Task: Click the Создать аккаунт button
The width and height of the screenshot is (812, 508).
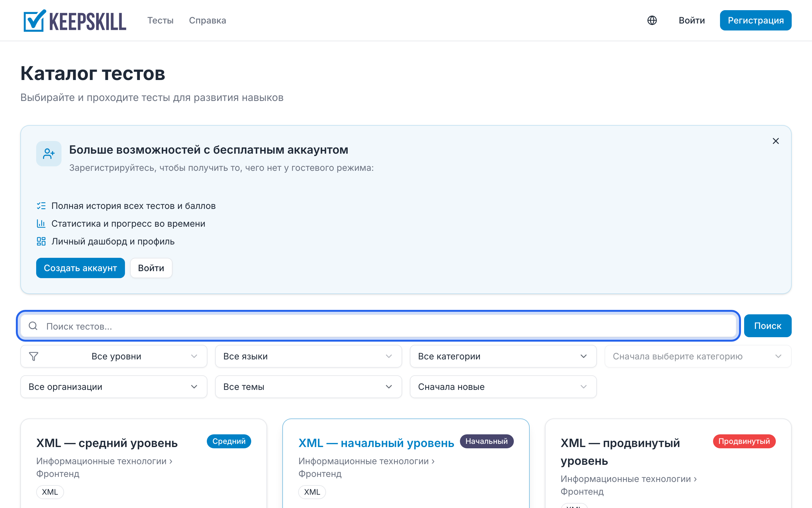Action: [x=81, y=268]
